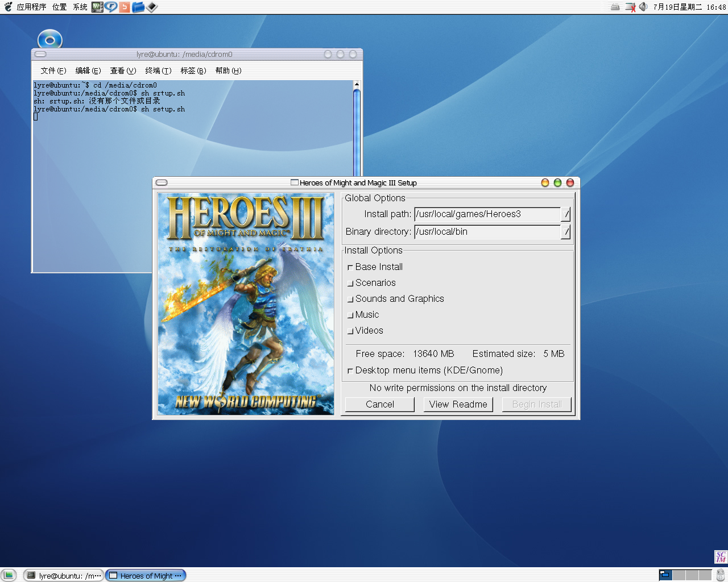
Task: Click the diamond-shaped launcher icon in top panel
Action: tap(152, 7)
